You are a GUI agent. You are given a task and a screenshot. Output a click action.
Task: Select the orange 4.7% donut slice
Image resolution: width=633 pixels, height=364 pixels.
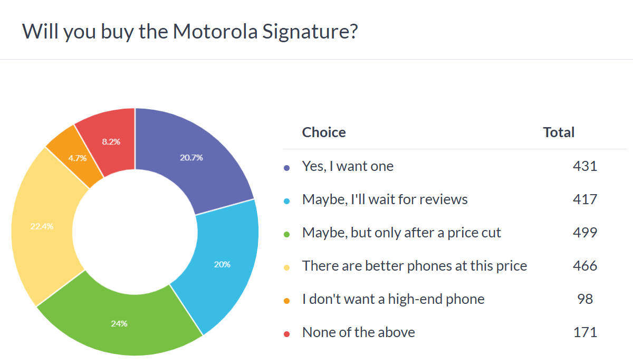coord(77,157)
